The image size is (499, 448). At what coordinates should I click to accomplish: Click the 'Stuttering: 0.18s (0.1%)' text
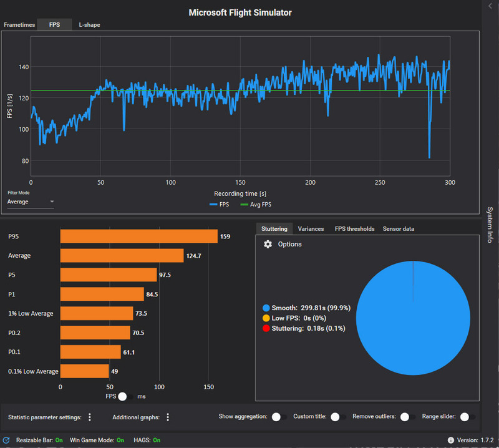308,328
